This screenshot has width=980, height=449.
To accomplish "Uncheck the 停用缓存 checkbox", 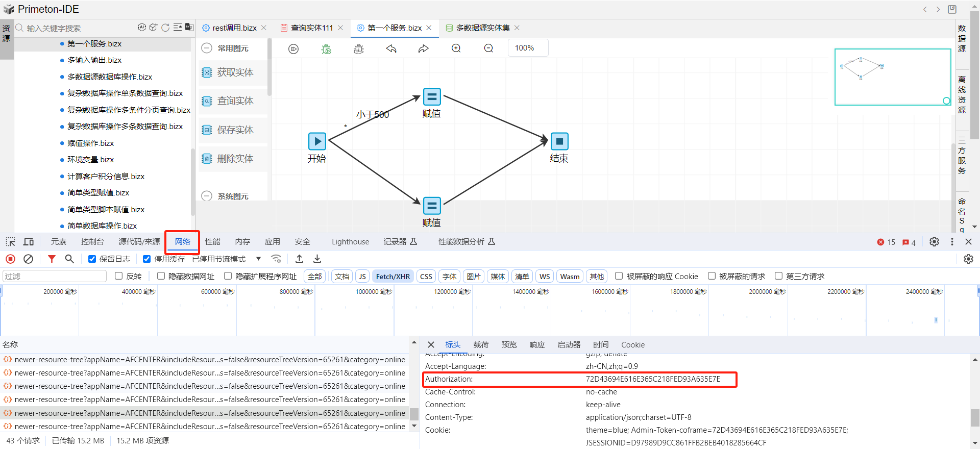I will click(x=147, y=259).
